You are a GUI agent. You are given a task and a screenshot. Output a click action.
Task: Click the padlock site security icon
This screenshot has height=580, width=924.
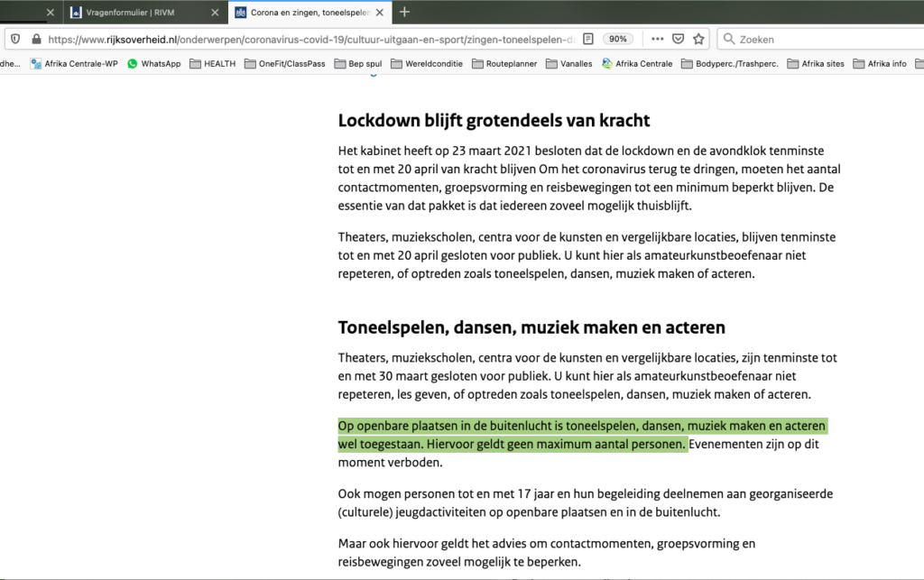(x=36, y=39)
